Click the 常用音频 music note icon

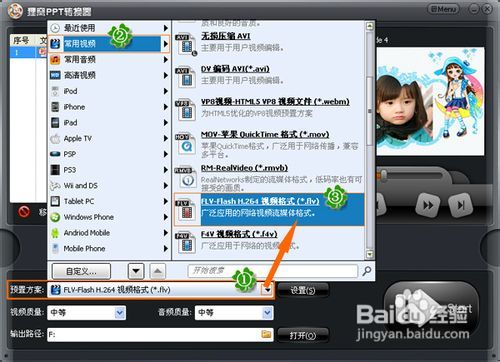click(55, 60)
